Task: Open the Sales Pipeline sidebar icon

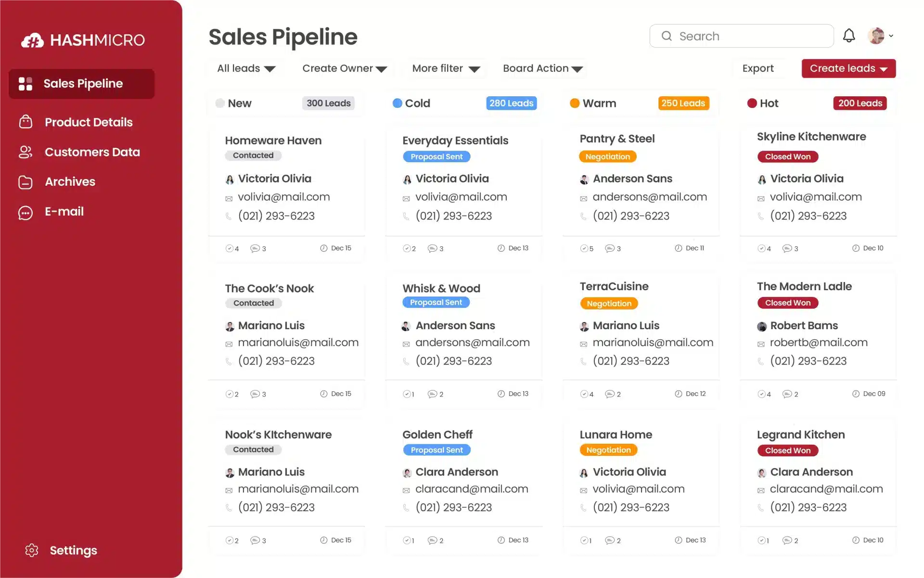Action: pos(25,83)
